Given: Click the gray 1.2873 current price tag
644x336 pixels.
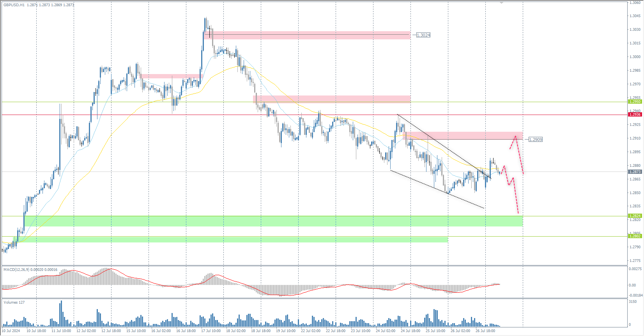Looking at the screenshot, I should (x=635, y=172).
